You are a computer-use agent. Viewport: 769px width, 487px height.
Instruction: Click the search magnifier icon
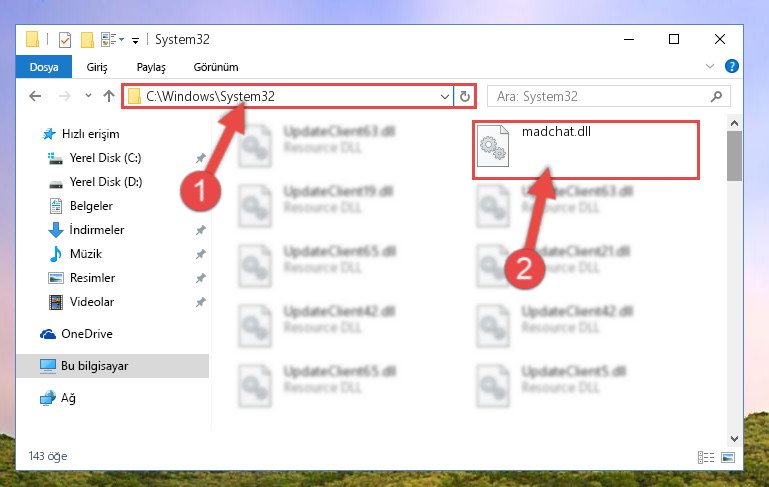pyautogui.click(x=717, y=97)
